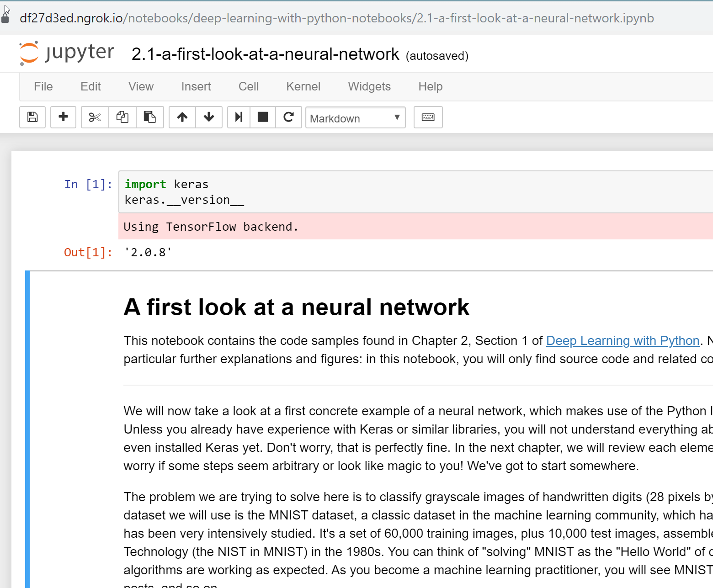Select the 'A first look at a neural network' heading
Viewport: 713px width, 588px height.
[296, 307]
